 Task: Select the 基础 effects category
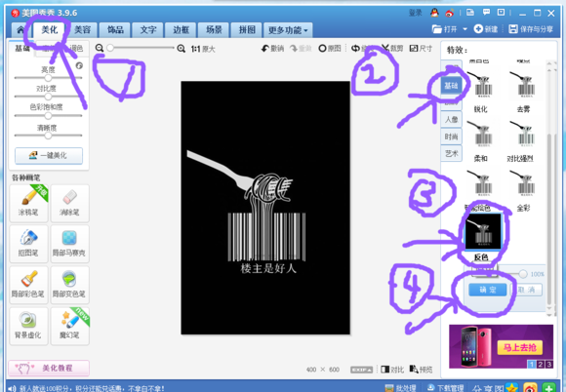pos(451,86)
